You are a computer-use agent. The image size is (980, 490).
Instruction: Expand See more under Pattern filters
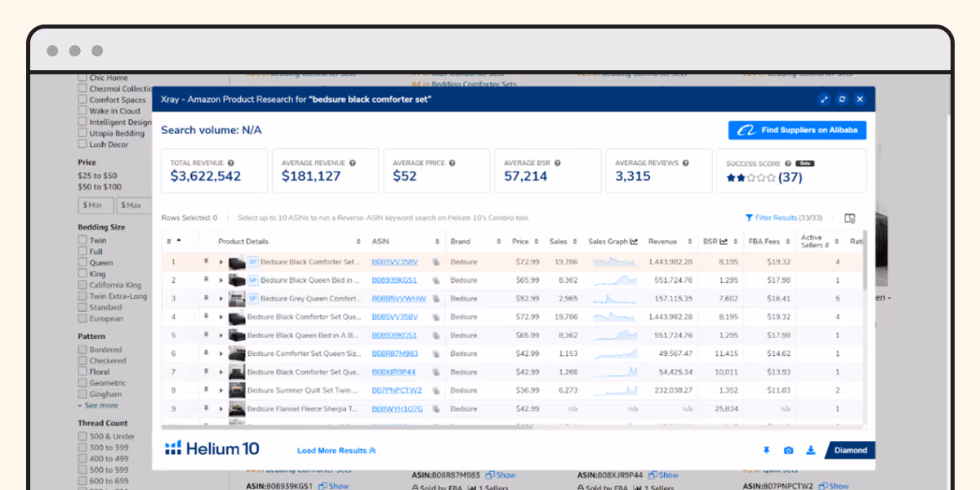[x=98, y=405]
